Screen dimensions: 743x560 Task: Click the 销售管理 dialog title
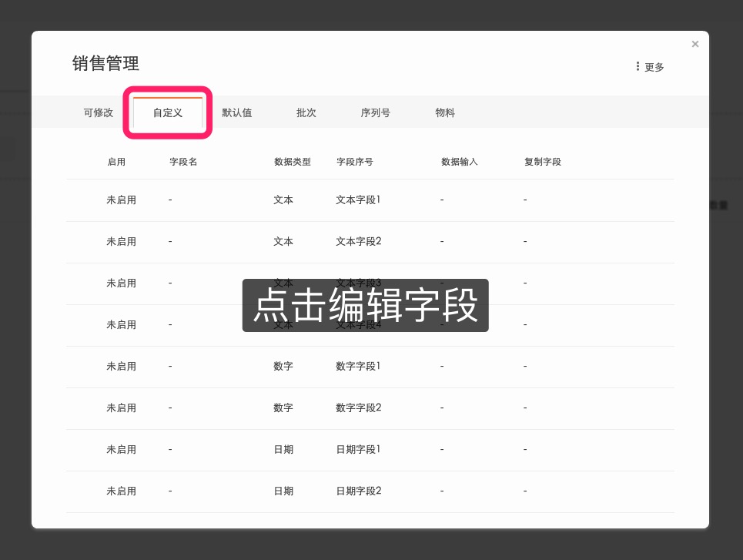[105, 63]
